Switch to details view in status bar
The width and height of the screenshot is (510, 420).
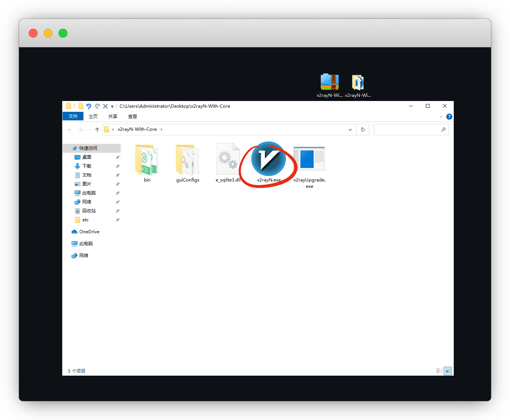(x=440, y=371)
